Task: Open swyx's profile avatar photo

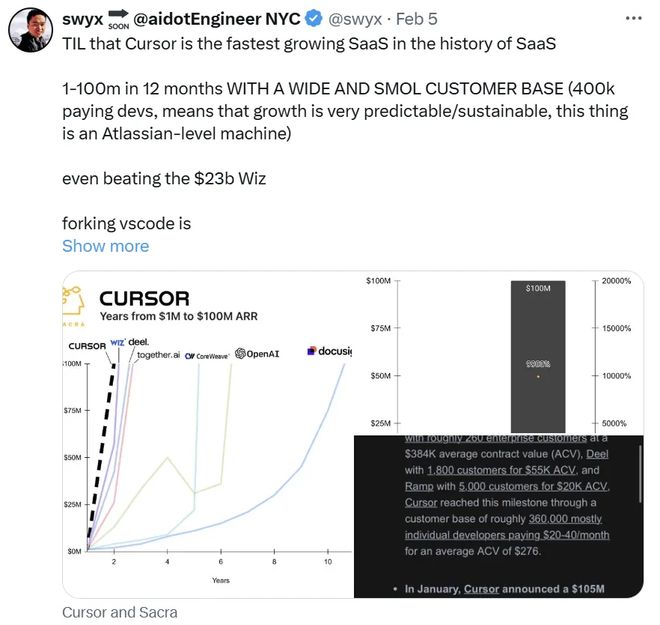Action: pyautogui.click(x=30, y=29)
